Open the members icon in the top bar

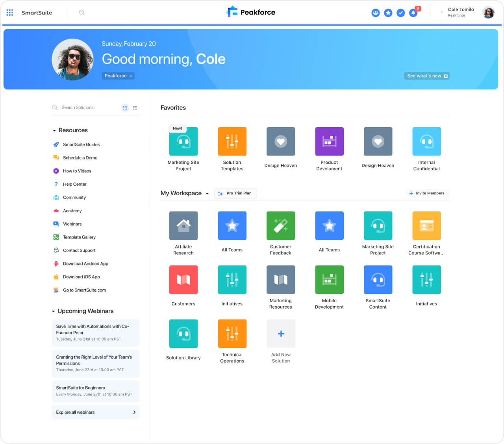[376, 13]
